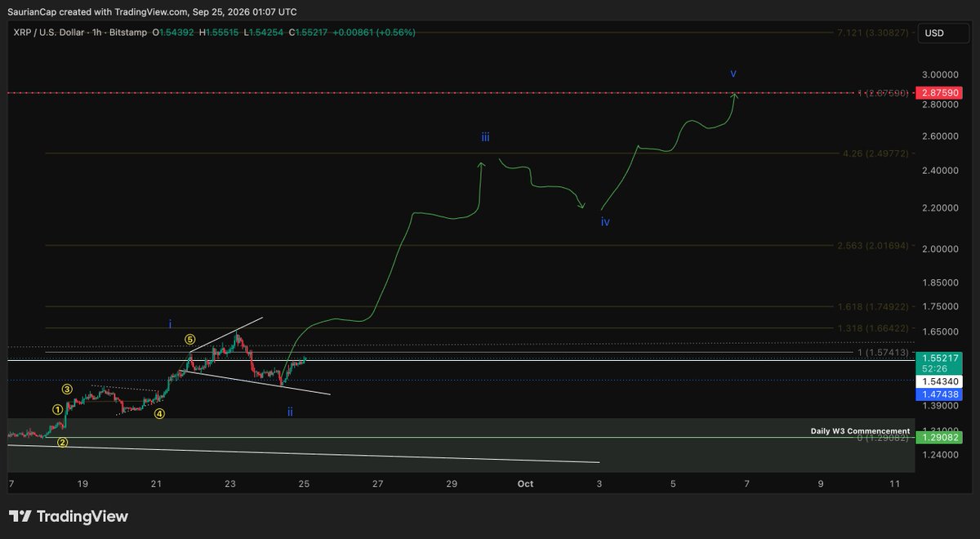Click the 2.563 (2.01694) Fib level label
Screen dimensions: 980x539
873,246
